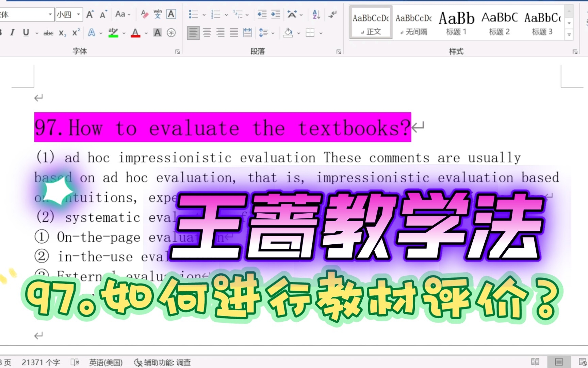
Task: Toggle the bulleted list
Action: pos(193,14)
